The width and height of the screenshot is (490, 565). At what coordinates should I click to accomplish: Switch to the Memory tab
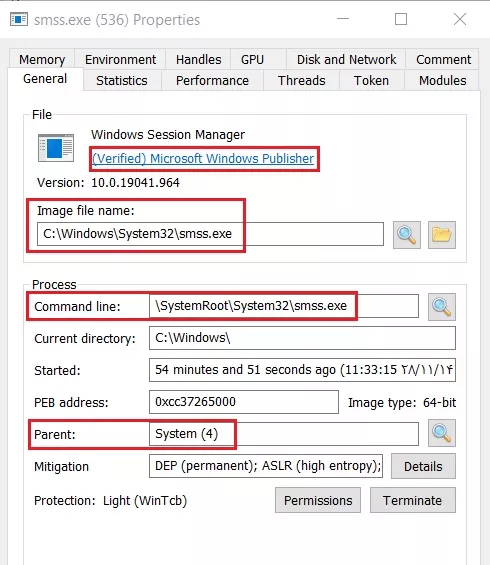coord(42,59)
